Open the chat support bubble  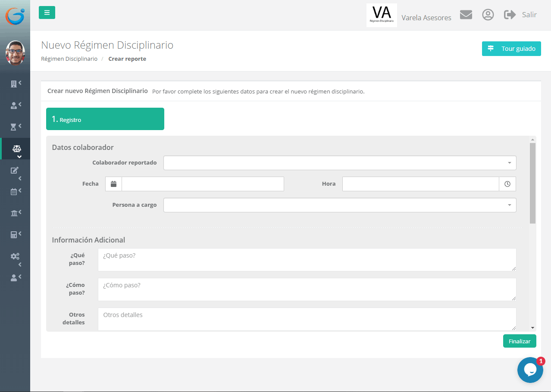pos(530,370)
